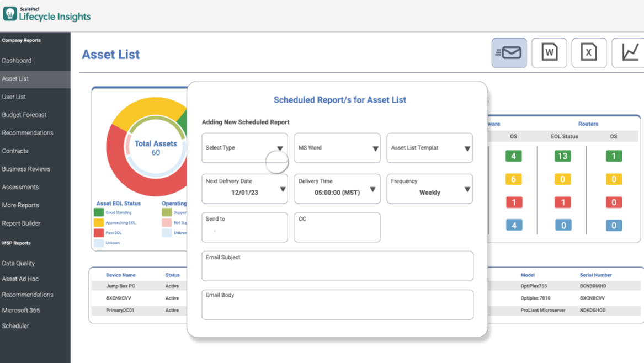Go to Microsoft 365 reports

23,310
